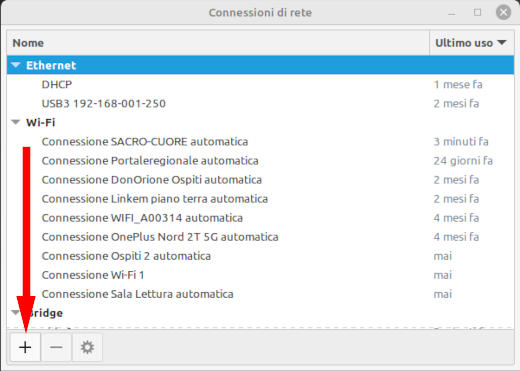This screenshot has height=371, width=520.
Task: Collapse the Wi-Fi group
Action: tap(16, 122)
